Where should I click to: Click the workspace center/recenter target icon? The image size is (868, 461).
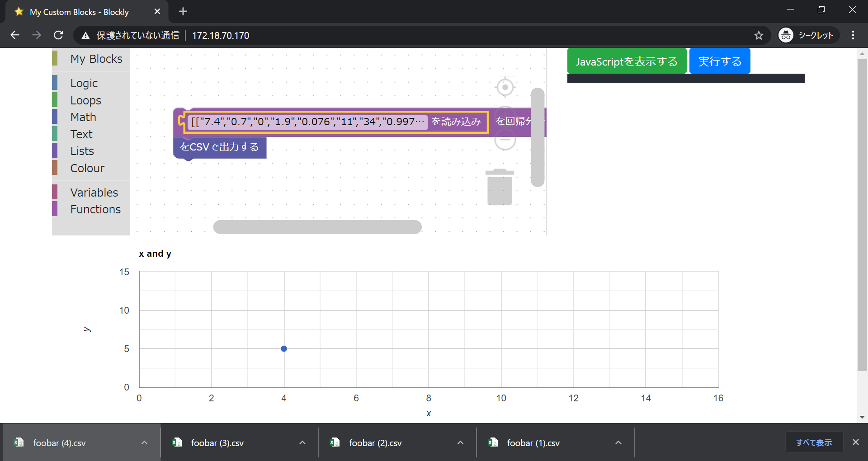click(505, 87)
